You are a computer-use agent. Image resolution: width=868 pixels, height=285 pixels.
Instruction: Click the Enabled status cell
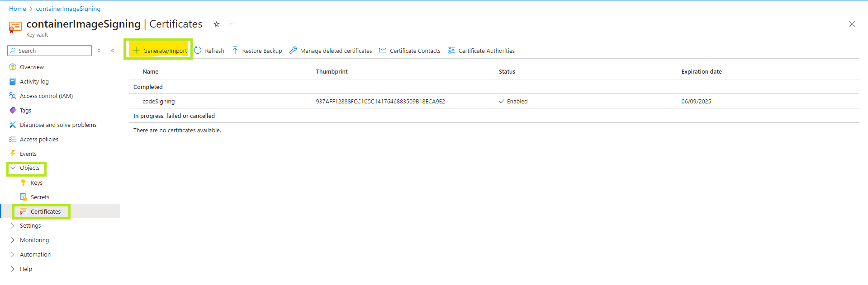(513, 101)
